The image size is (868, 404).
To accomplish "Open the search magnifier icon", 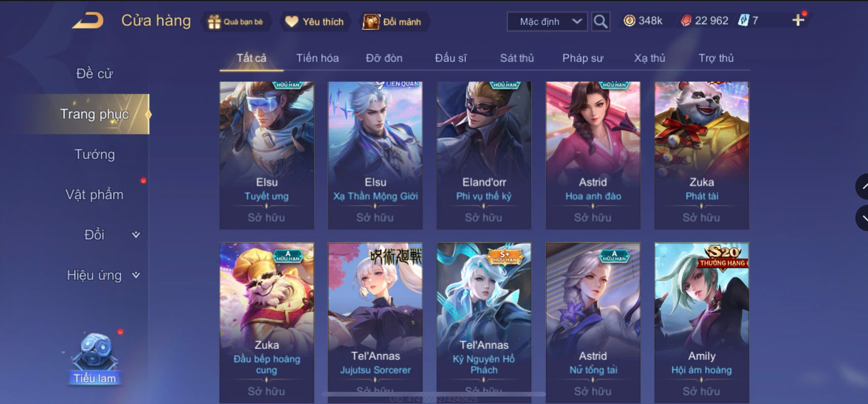I will pyautogui.click(x=600, y=21).
